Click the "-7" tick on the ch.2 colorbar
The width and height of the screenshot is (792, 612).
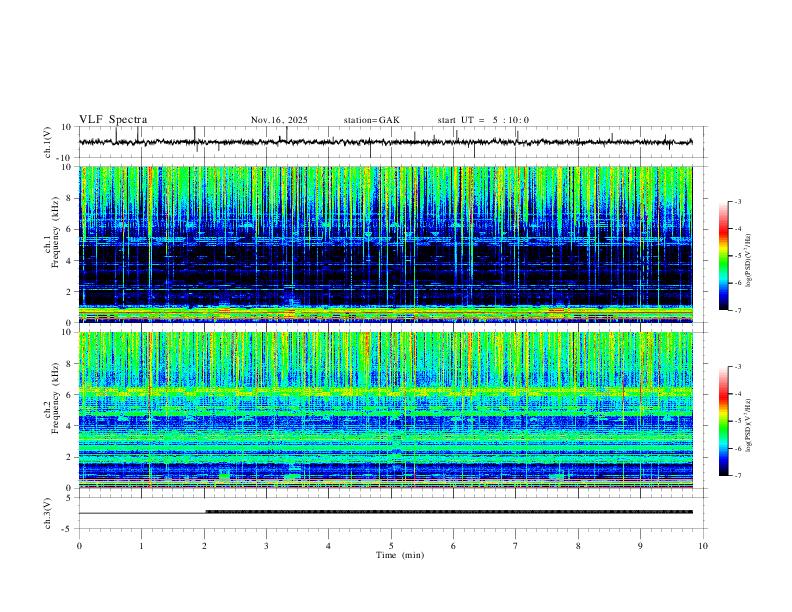coord(738,476)
